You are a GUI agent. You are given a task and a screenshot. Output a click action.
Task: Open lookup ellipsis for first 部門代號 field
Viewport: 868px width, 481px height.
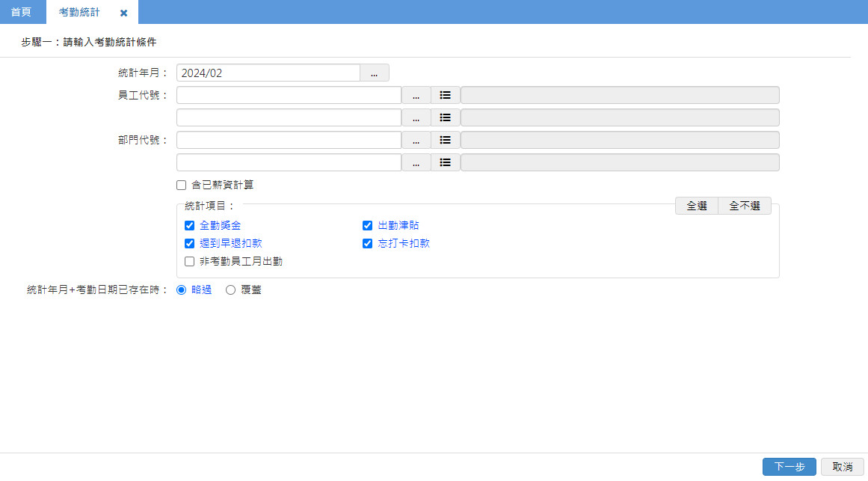click(x=416, y=140)
